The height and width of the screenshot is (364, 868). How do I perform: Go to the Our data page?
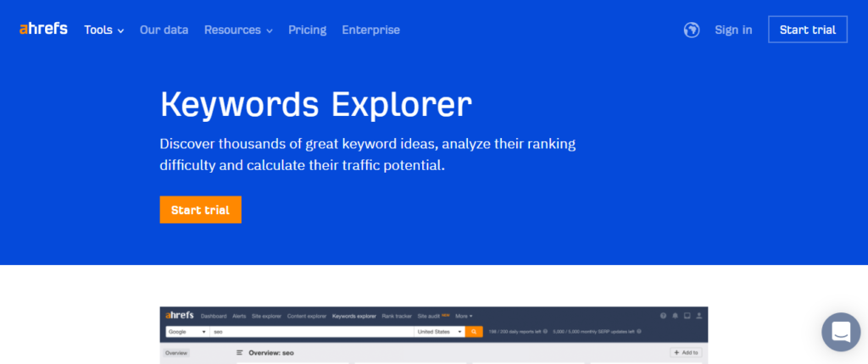164,30
